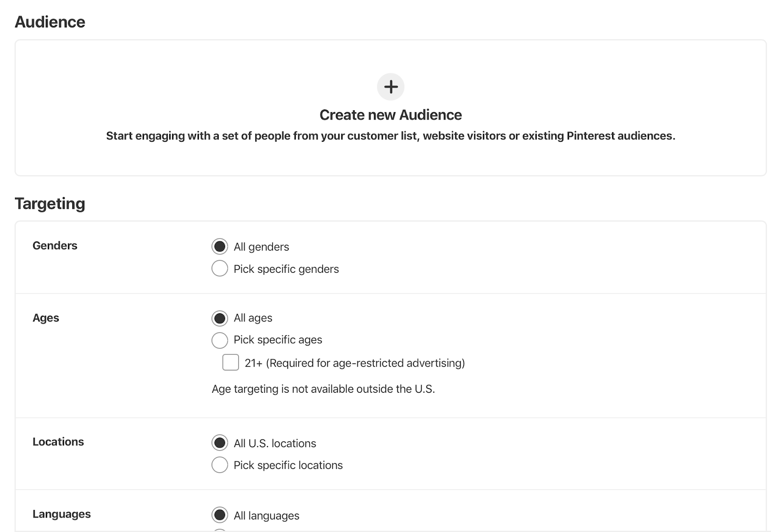Click the audience description starting 'Start engaging'
771x532 pixels.
(390, 136)
